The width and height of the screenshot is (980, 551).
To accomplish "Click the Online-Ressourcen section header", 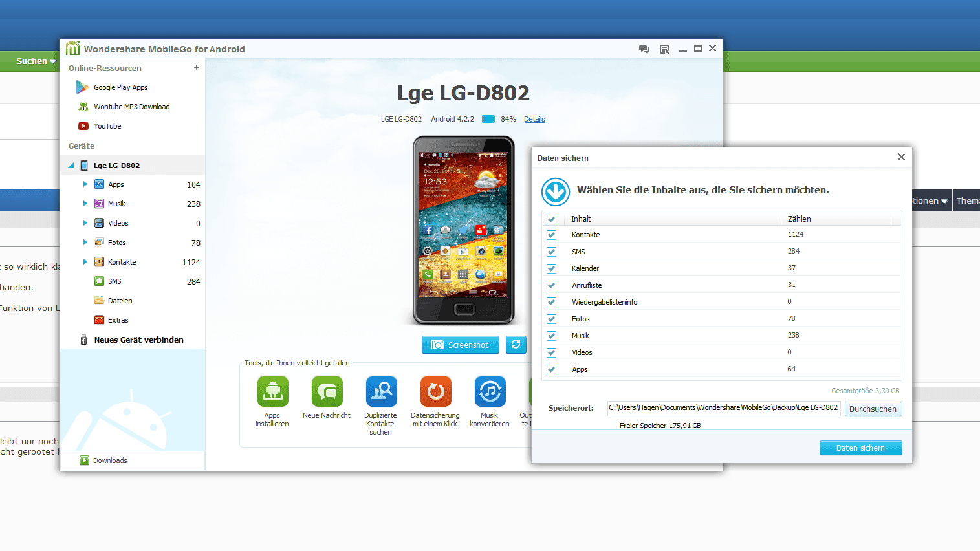I will tap(105, 68).
